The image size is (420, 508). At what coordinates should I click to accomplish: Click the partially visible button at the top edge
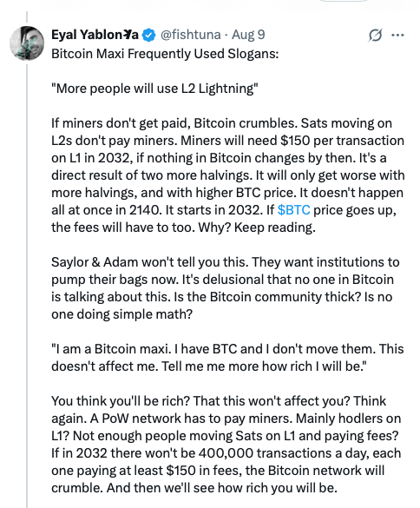[x=344, y=1]
